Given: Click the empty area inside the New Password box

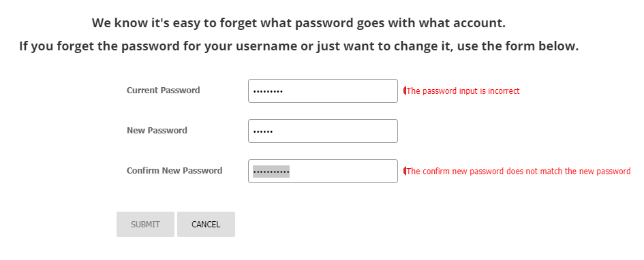Looking at the screenshot, I should tap(335, 131).
